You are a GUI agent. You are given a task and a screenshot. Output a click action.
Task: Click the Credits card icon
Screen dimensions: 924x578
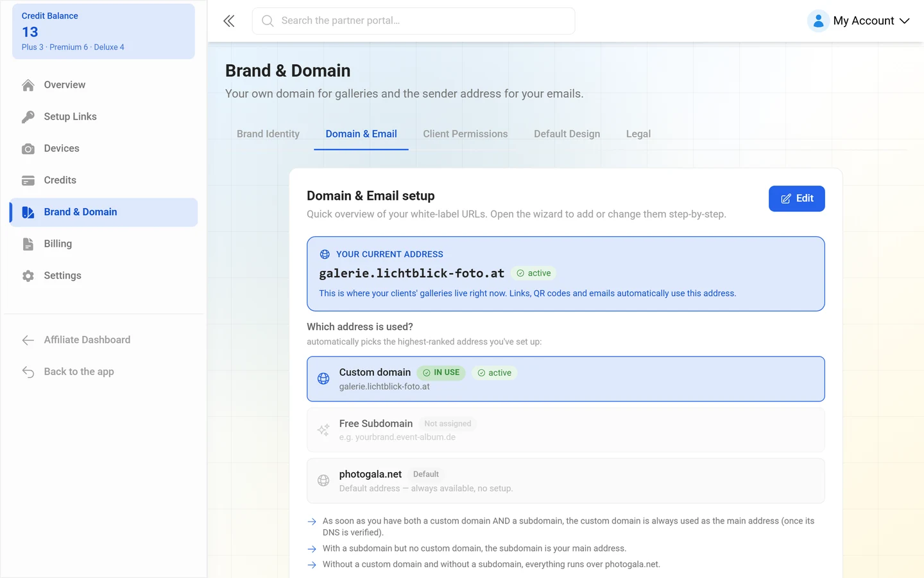tap(28, 180)
